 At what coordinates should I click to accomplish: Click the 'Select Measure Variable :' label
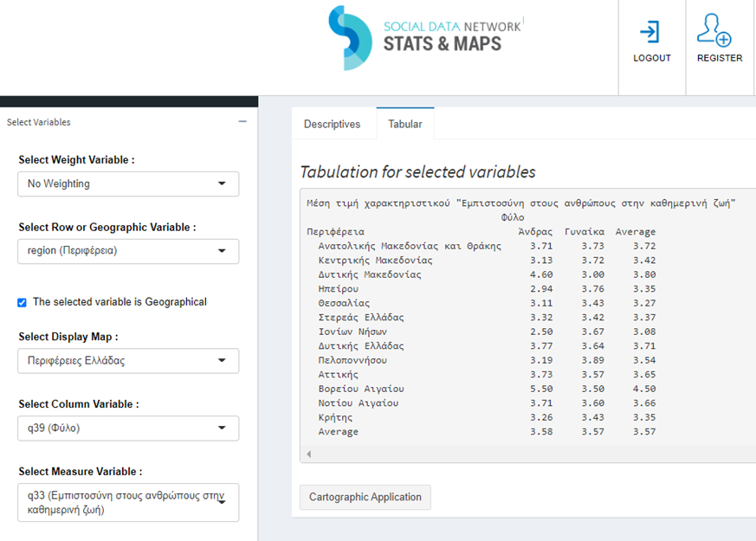81,472
